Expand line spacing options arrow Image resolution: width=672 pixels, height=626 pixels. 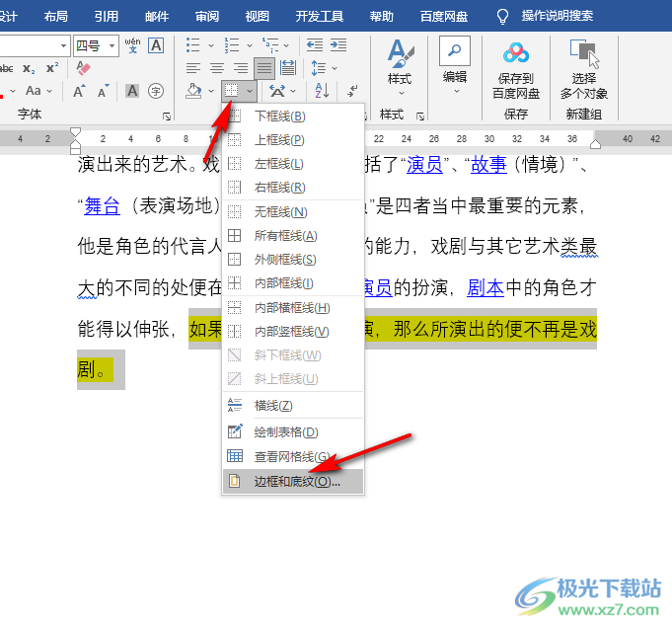tap(335, 68)
